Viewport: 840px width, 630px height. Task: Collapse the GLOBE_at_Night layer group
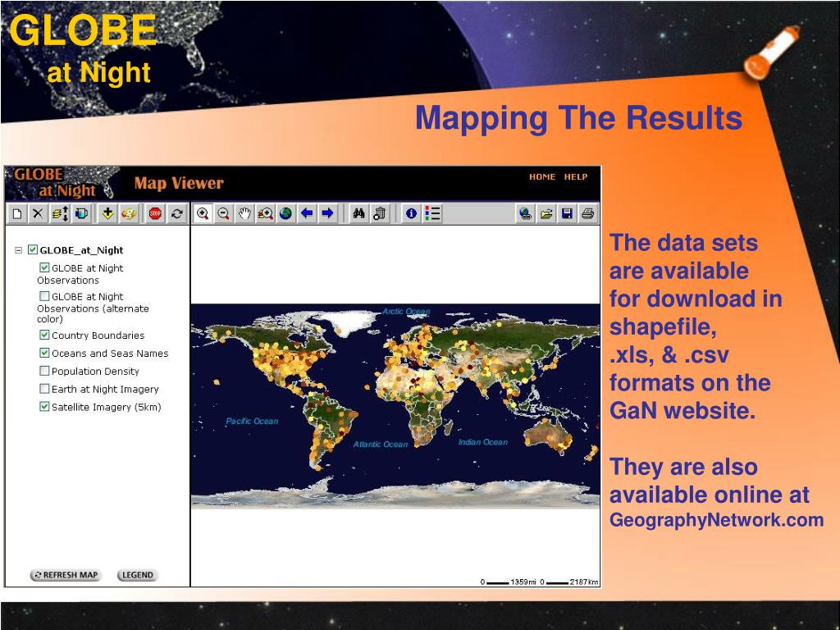(x=18, y=250)
